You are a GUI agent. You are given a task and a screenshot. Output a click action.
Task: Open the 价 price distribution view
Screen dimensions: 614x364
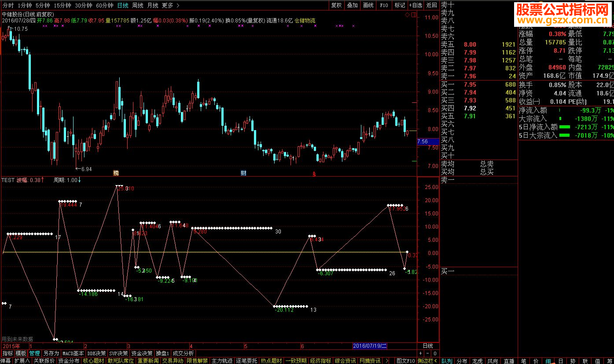[536, 361]
